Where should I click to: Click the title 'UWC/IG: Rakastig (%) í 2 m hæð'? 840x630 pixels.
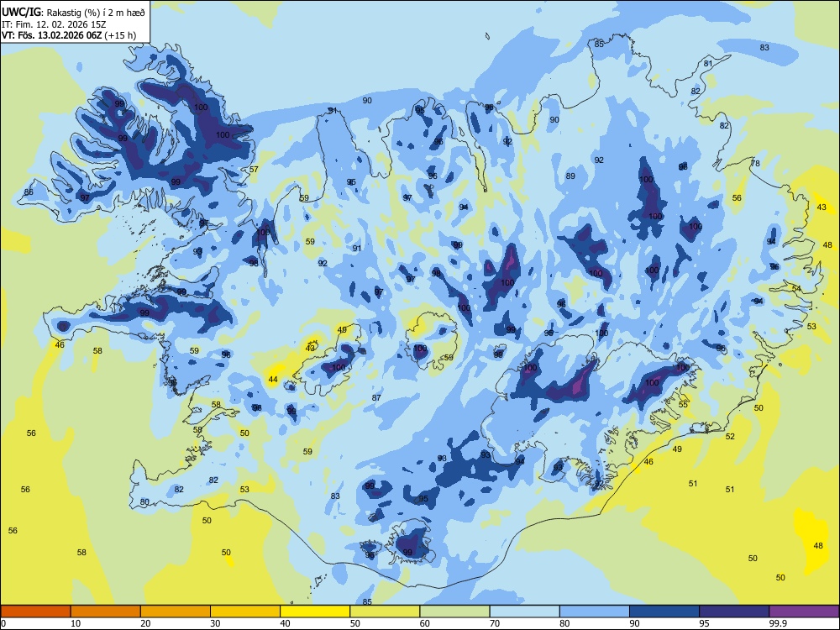click(73, 13)
